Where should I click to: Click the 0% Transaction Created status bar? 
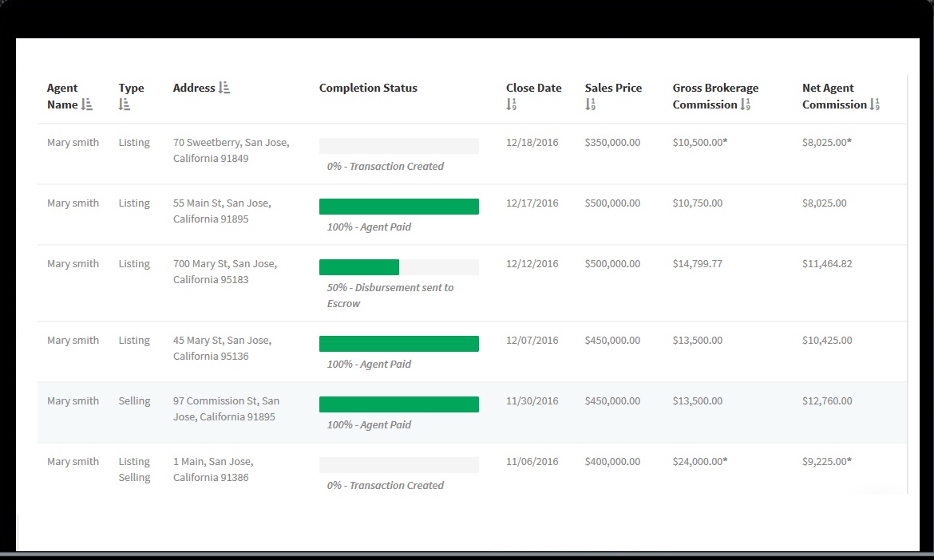[x=399, y=145]
